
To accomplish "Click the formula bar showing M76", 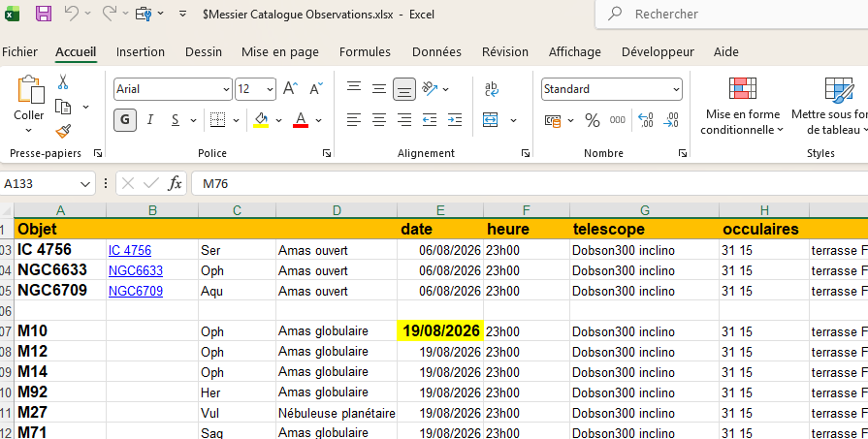I will coord(530,183).
